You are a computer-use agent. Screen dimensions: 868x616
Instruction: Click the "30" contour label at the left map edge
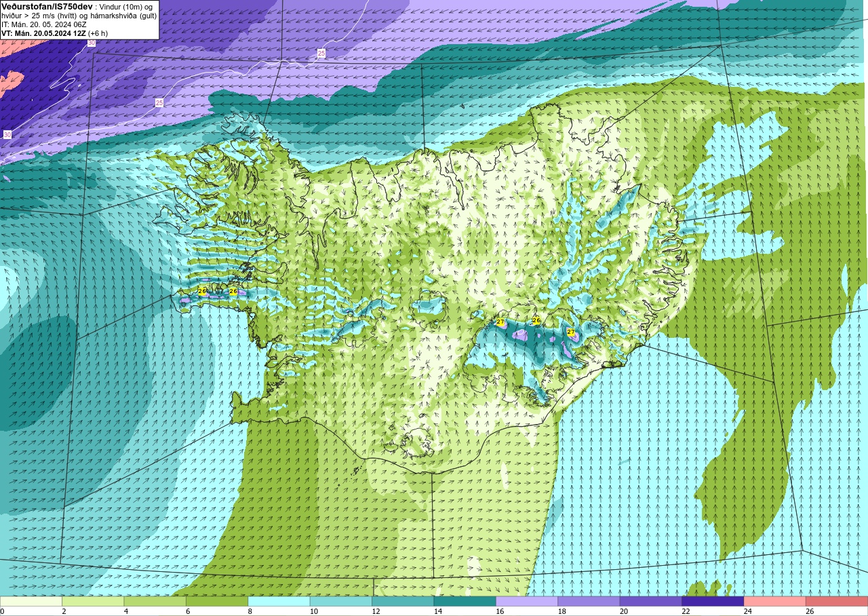[x=7, y=135]
